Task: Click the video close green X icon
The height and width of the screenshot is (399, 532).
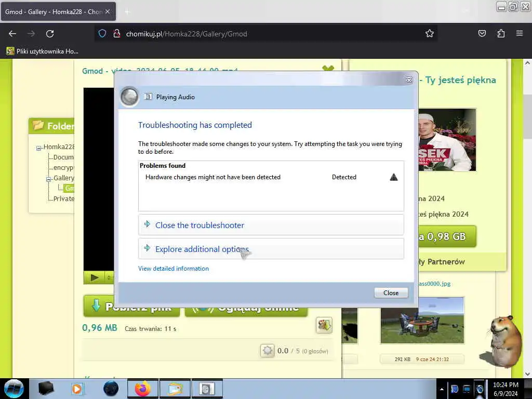Action: point(328,68)
